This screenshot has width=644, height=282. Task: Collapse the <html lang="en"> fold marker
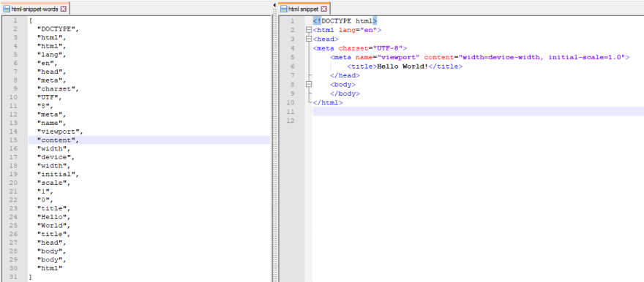tap(309, 30)
